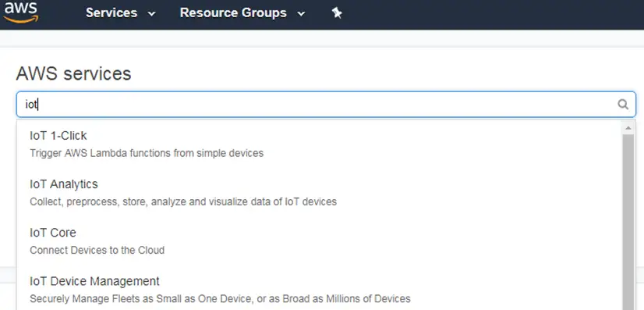Image resolution: width=644 pixels, height=310 pixels.
Task: Focus the AWS services search field
Action: (x=326, y=105)
